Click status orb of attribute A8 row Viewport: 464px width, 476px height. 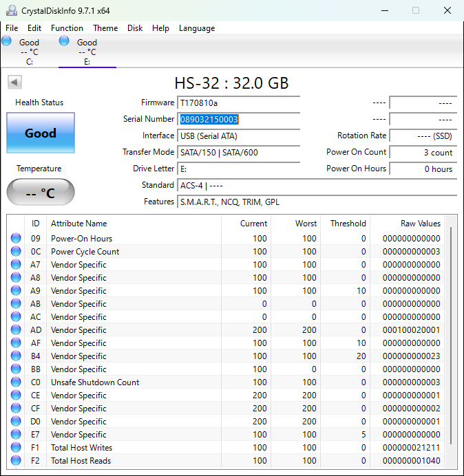pos(16,277)
